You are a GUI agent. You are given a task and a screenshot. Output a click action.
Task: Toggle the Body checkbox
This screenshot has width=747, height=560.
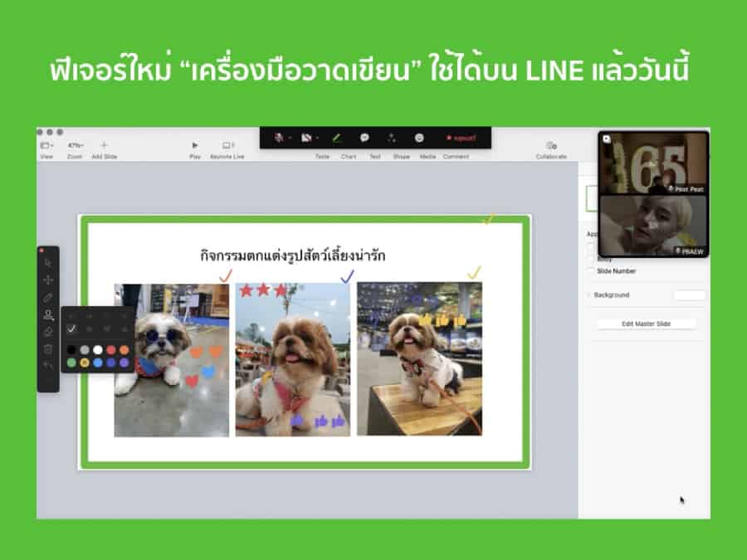point(591,259)
